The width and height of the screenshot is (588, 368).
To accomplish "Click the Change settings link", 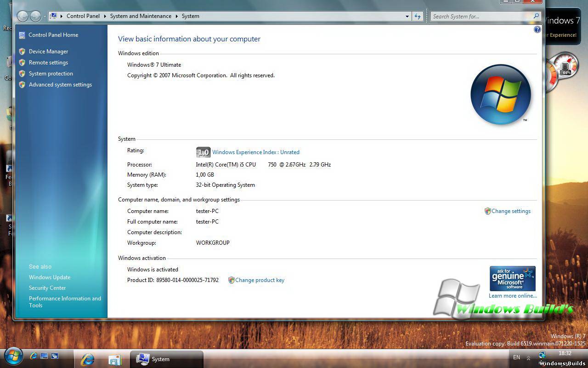I will [511, 211].
